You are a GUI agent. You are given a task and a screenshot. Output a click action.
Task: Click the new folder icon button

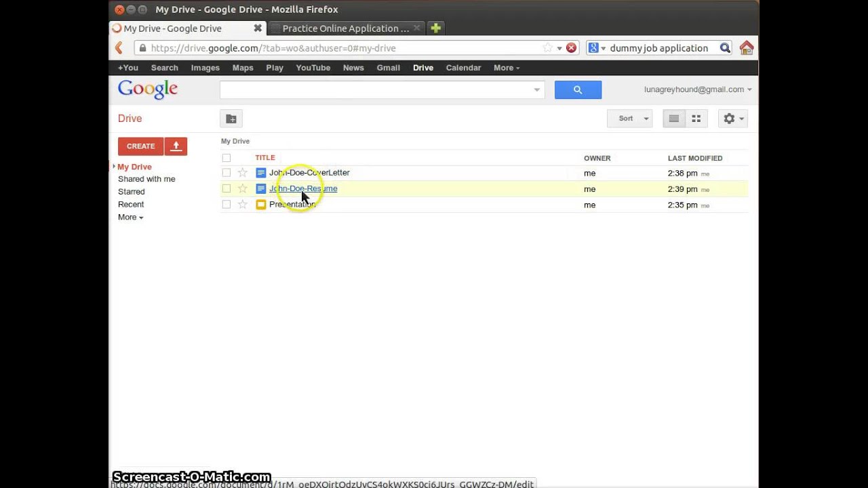click(231, 119)
